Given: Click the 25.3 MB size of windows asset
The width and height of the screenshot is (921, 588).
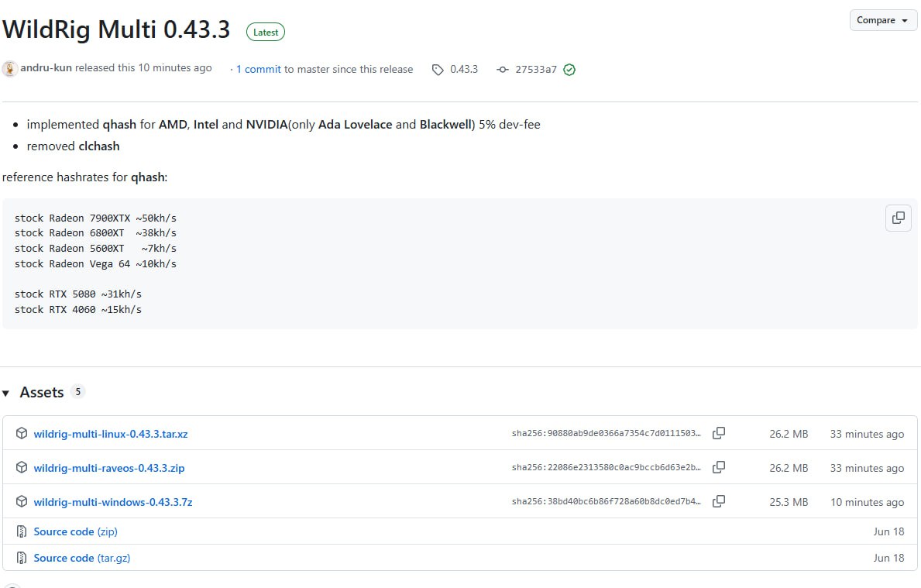Looking at the screenshot, I should [x=789, y=502].
